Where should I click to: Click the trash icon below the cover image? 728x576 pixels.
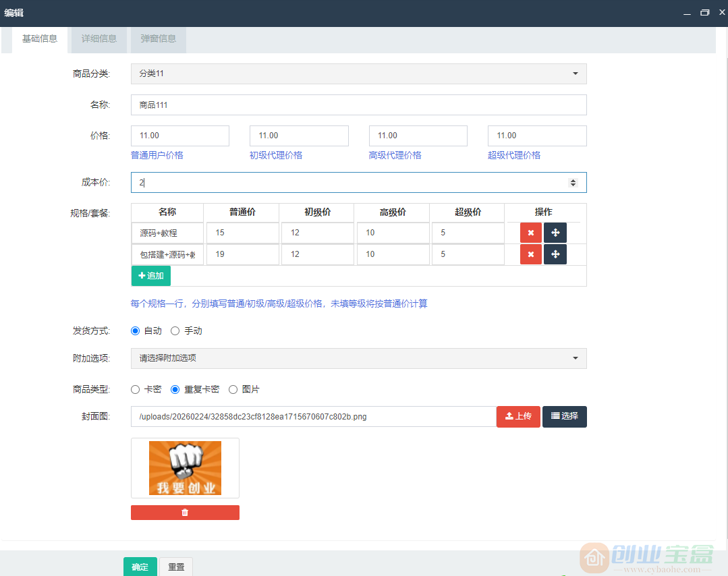185,512
